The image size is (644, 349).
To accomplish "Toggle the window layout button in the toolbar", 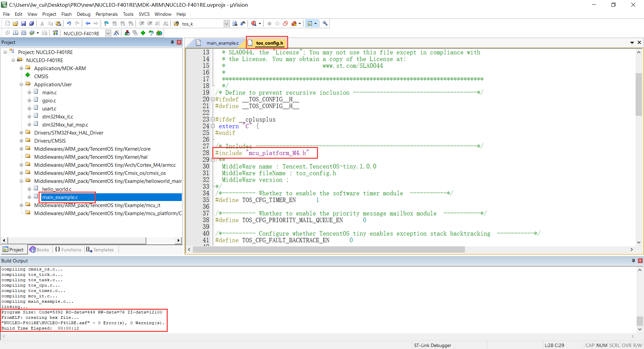I will click(x=310, y=23).
